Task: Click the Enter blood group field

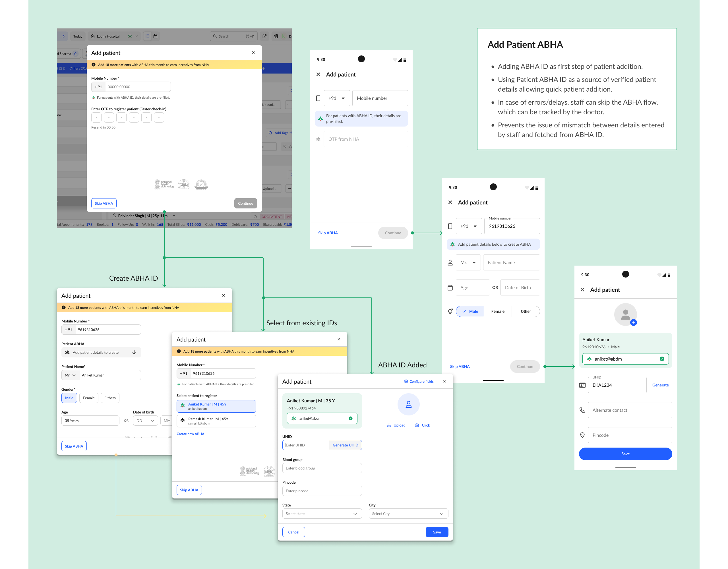Action: [x=322, y=468]
